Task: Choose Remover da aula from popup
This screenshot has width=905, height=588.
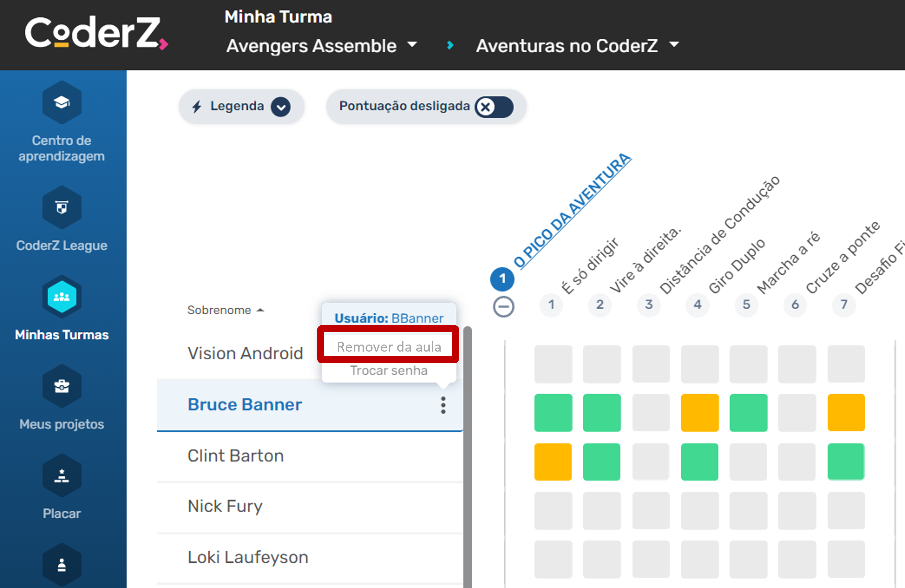Action: 389,347
